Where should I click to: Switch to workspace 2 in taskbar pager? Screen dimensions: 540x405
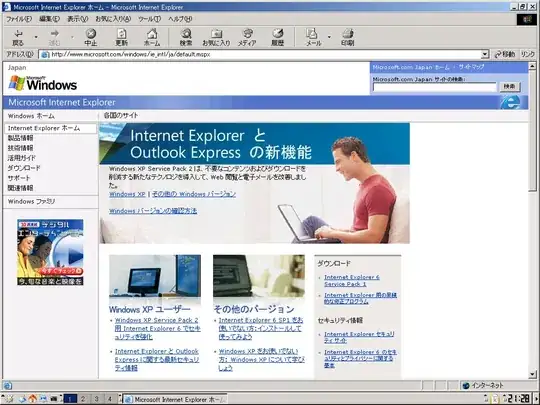coord(83,399)
